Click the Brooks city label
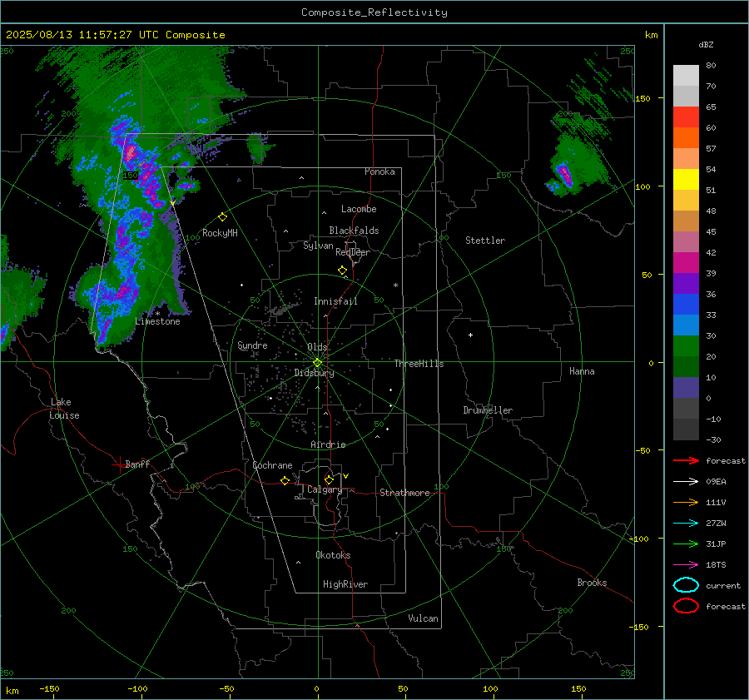 [x=592, y=583]
